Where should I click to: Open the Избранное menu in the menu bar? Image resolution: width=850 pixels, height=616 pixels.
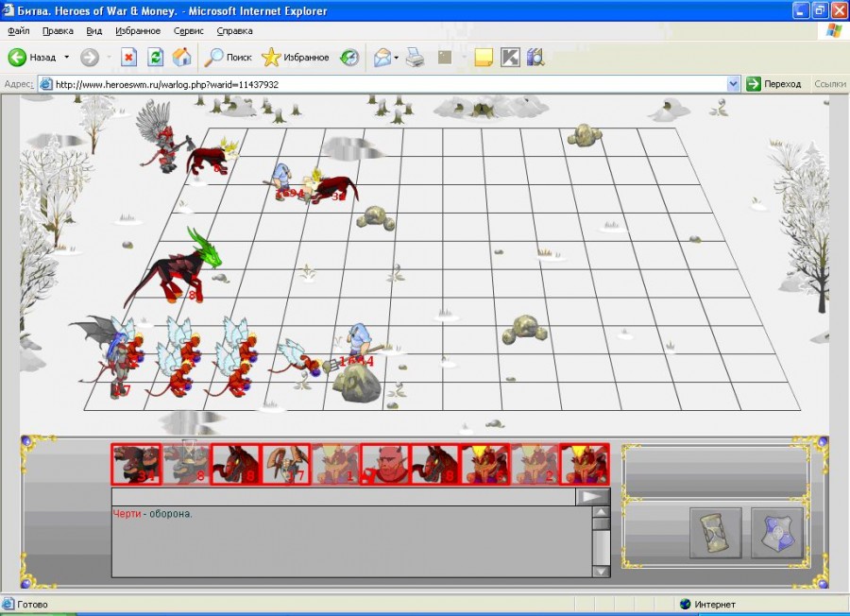point(138,31)
